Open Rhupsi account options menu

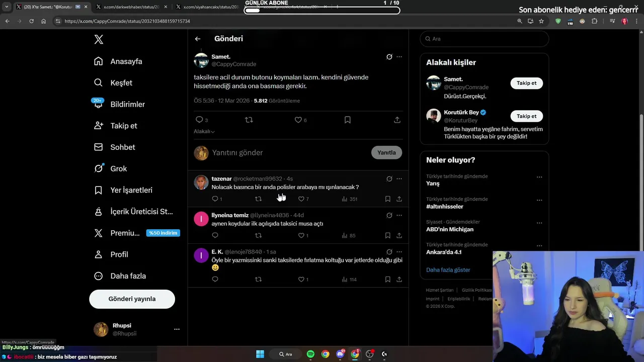[177, 329]
